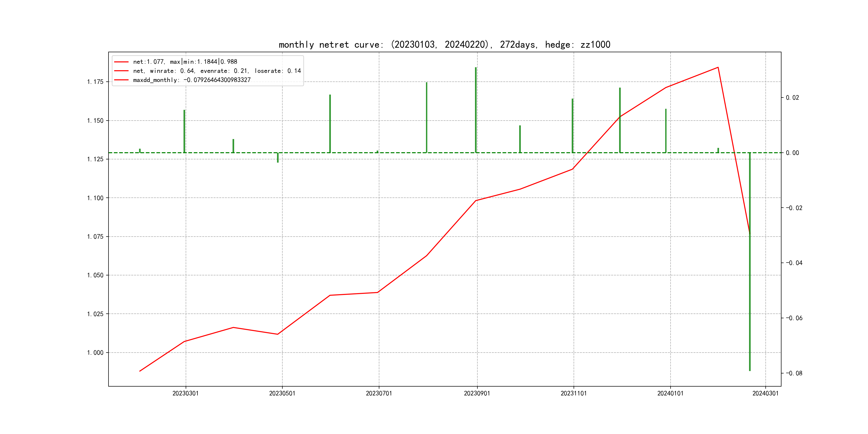
Task: Click the right y-axis tick 0.02
Action: (792, 98)
